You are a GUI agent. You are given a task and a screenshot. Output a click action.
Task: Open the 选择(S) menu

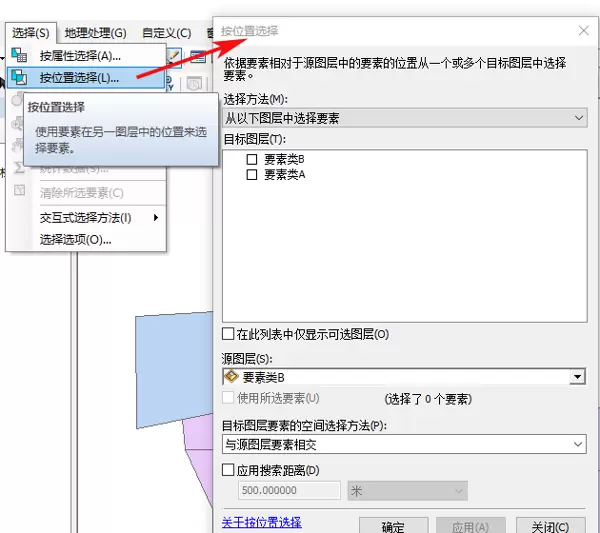click(31, 33)
